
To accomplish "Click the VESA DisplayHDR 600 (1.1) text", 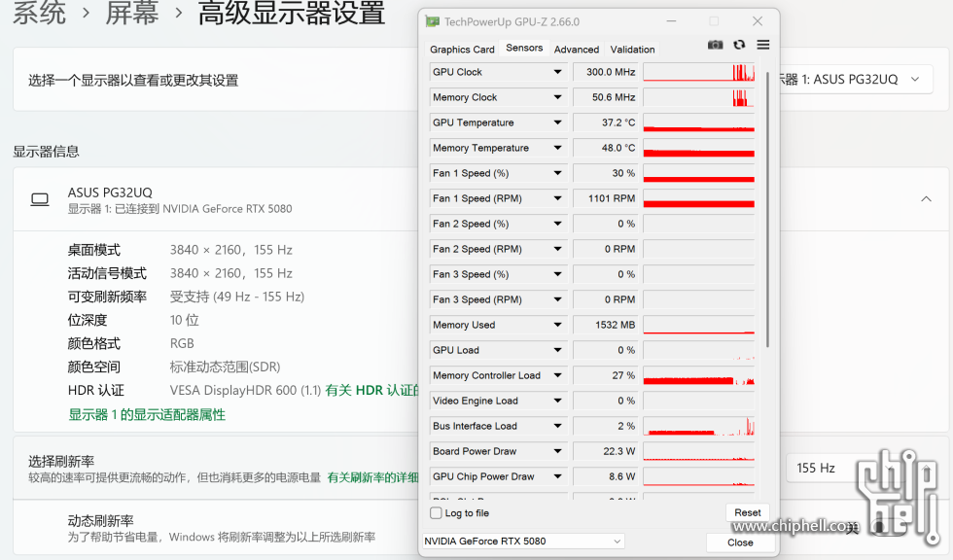I will (245, 391).
